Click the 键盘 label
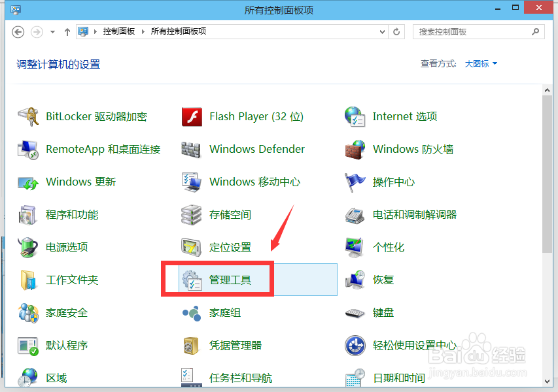Viewport: 558px width, 392px height. pyautogui.click(x=383, y=313)
